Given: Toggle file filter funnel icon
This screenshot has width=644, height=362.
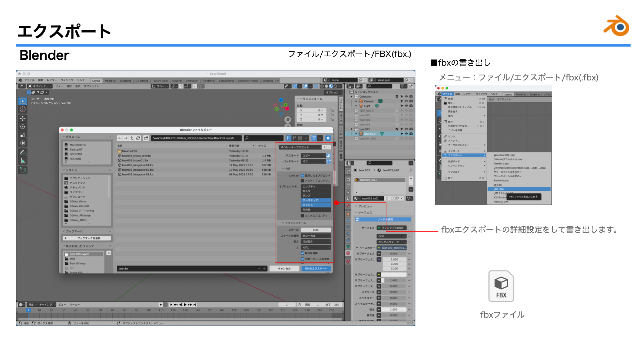Looking at the screenshot, I should coord(314,138).
